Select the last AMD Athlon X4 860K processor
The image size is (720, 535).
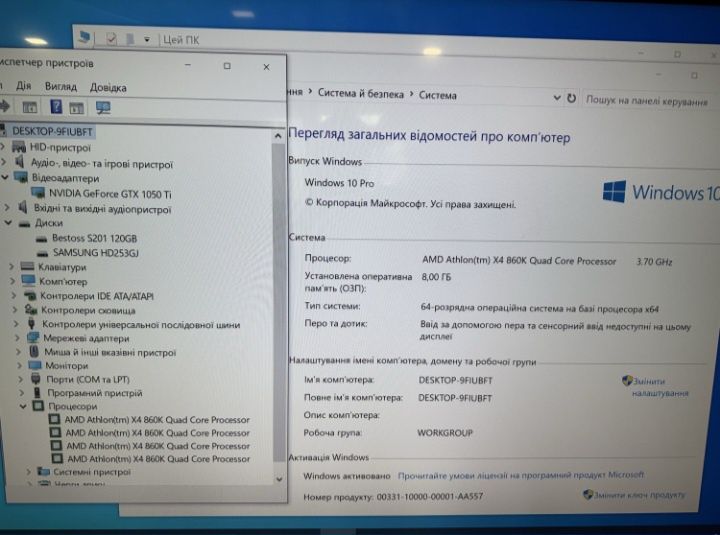click(x=158, y=459)
